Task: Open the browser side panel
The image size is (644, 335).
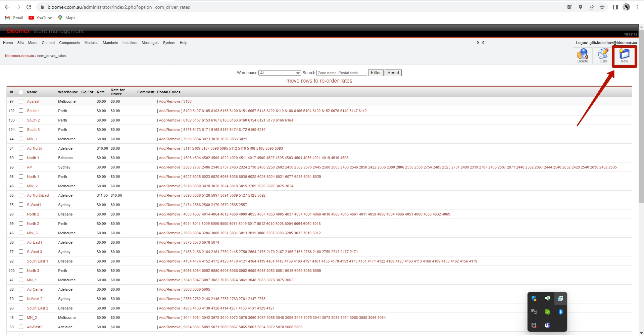Action: [615, 7]
